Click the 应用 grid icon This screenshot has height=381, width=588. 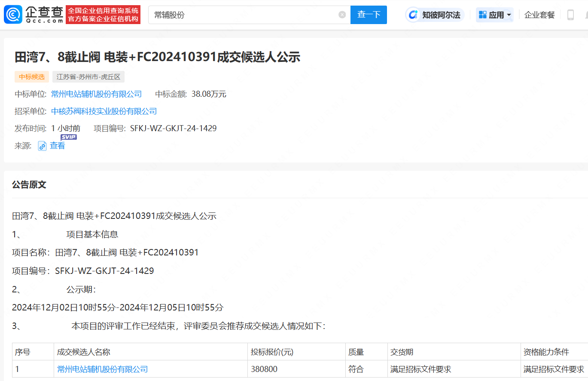tap(483, 15)
